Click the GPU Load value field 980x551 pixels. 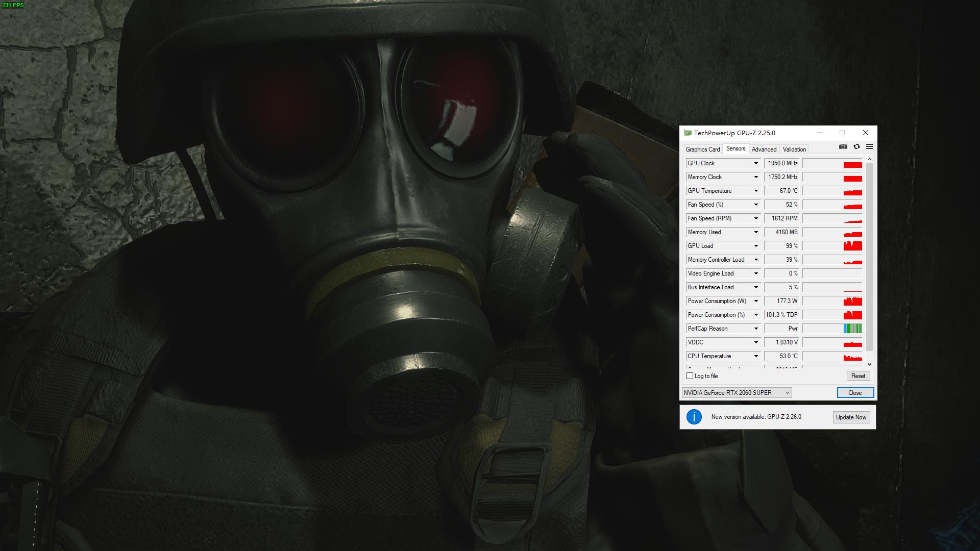pos(781,246)
